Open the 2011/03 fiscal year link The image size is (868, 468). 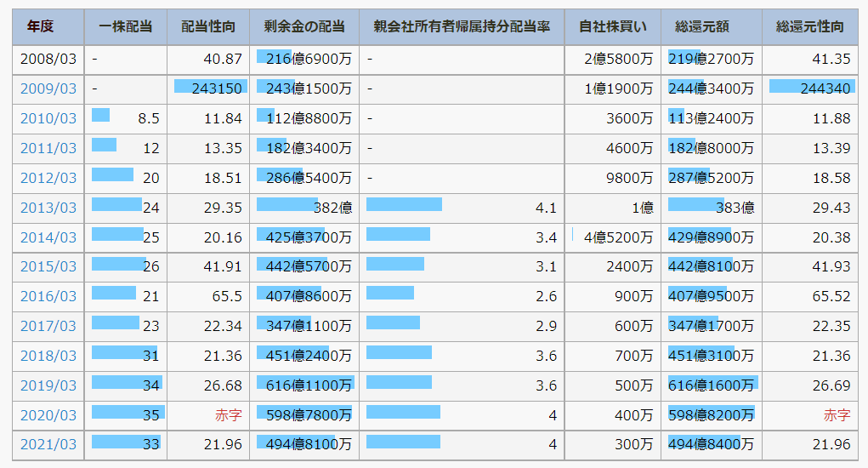click(48, 148)
